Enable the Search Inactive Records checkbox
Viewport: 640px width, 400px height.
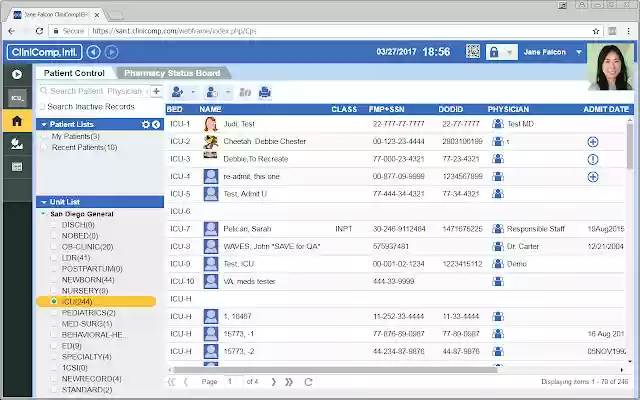point(42,107)
